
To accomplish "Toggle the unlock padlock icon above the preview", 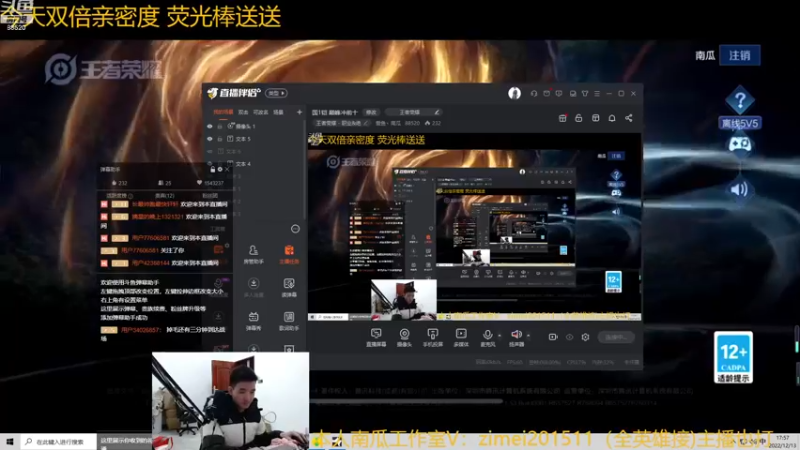I will tap(579, 118).
